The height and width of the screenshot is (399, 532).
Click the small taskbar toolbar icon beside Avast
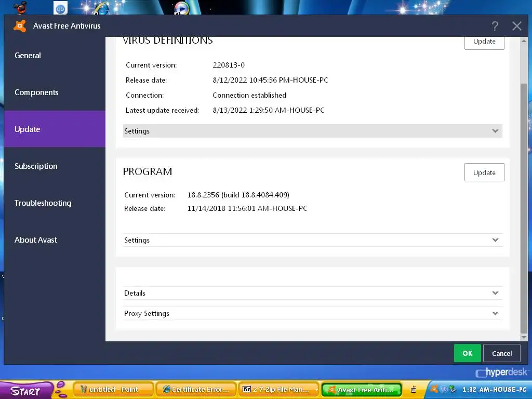point(413,390)
